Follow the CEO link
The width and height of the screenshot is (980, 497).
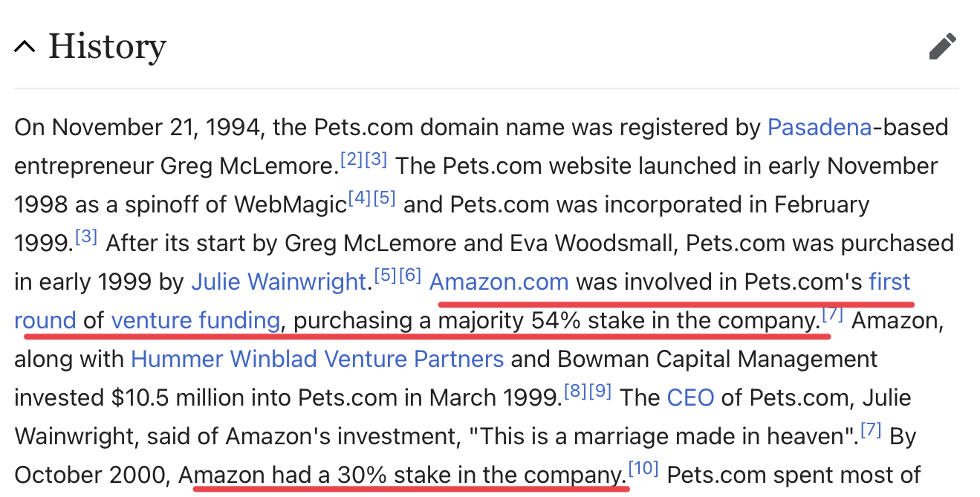tap(690, 398)
